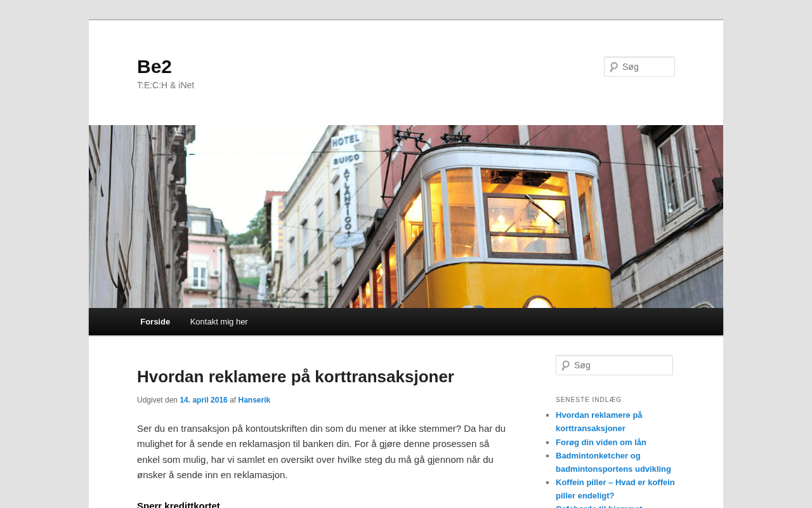This screenshot has width=812, height=508.
Task: Open sidebar link Hvordan reklamere på korttransaksjoner
Action: coord(599,422)
